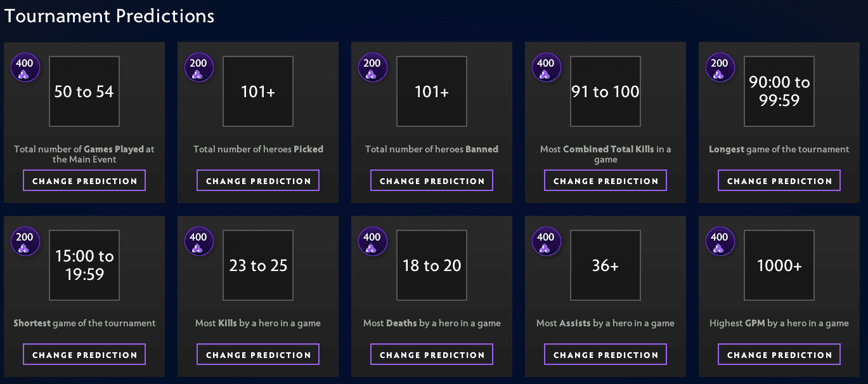Change prediction for Longest game of tournament
Image resolution: width=868 pixels, height=384 pixels.
tap(779, 180)
